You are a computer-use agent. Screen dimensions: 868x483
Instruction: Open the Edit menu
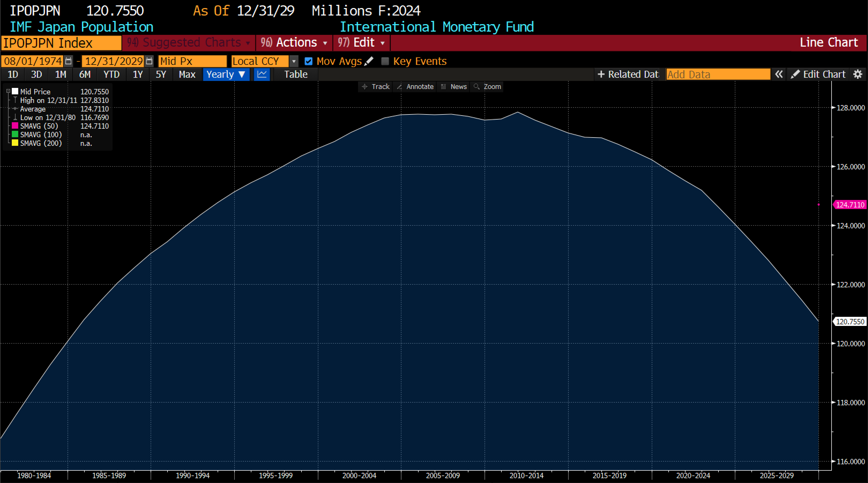(x=361, y=42)
